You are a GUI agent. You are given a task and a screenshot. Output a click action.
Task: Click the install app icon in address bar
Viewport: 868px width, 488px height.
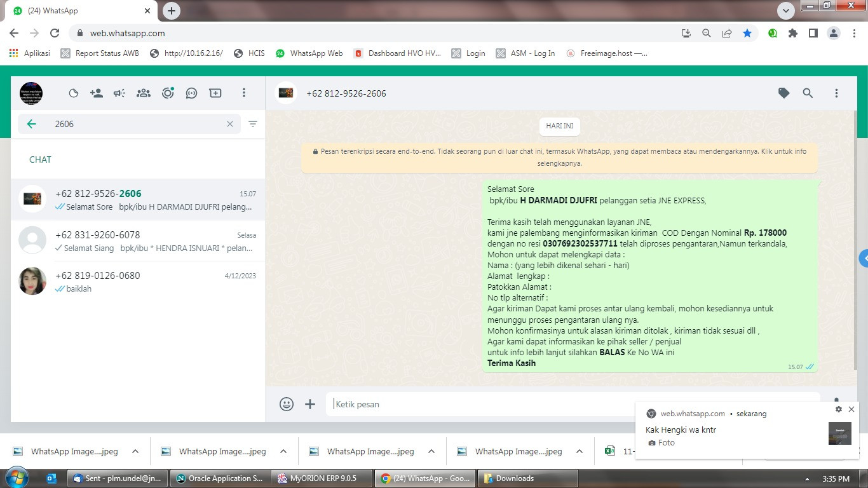click(686, 33)
